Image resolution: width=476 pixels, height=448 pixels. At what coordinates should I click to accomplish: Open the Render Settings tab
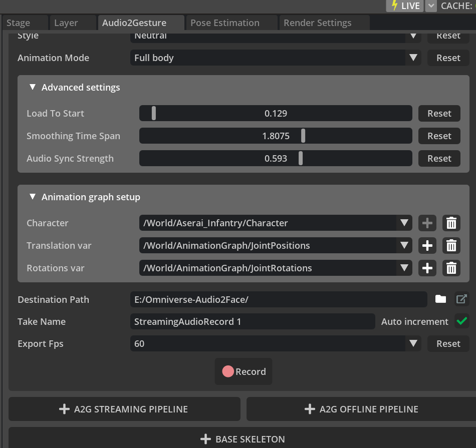pyautogui.click(x=317, y=23)
